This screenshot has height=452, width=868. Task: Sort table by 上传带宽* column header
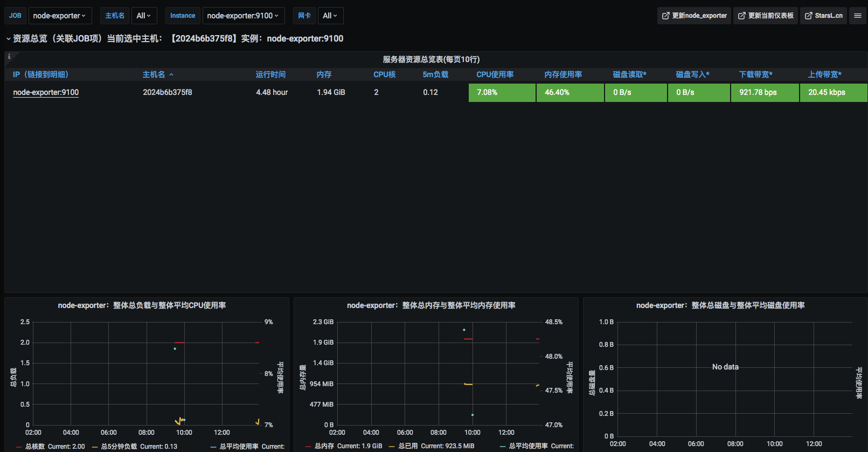[824, 74]
